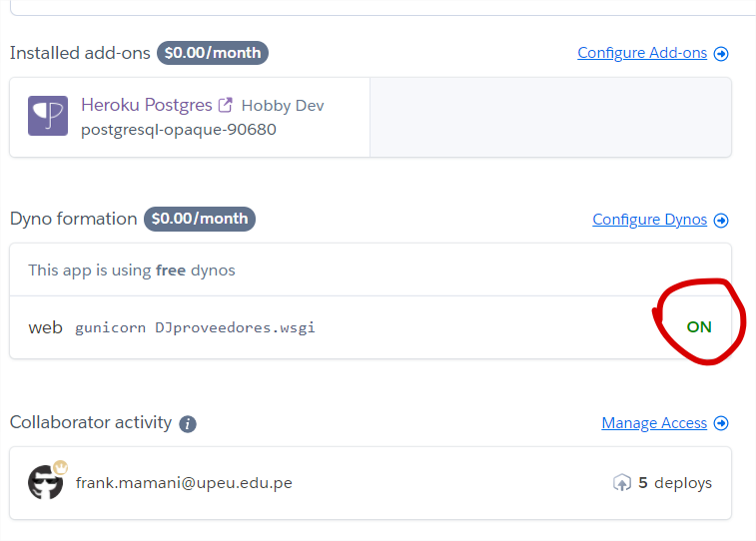756x541 pixels.
Task: Click the postgresql-opaque-90680 database name
Action: (x=179, y=130)
